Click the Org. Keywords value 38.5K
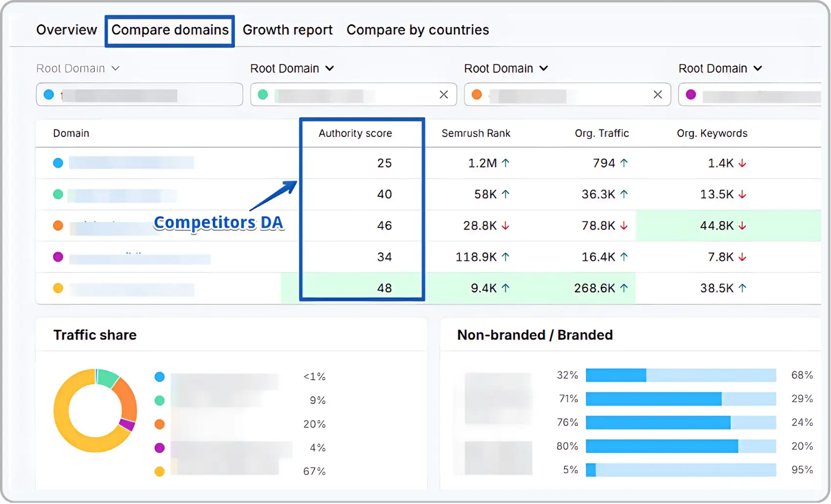Viewport: 831px width, 504px height. 717,288
